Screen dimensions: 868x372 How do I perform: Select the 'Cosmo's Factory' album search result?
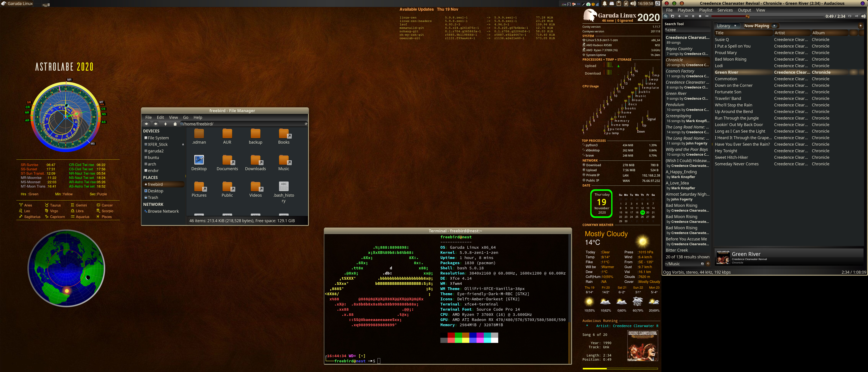tap(687, 74)
